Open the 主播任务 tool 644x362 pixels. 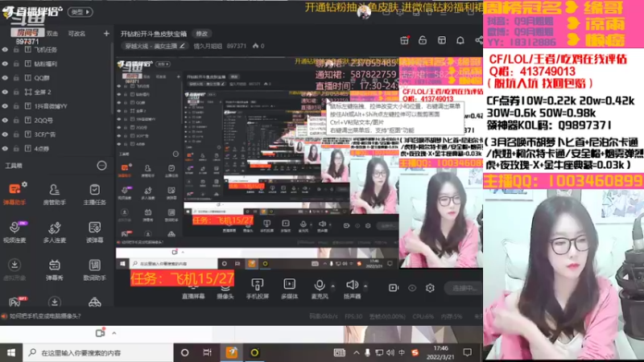(94, 194)
